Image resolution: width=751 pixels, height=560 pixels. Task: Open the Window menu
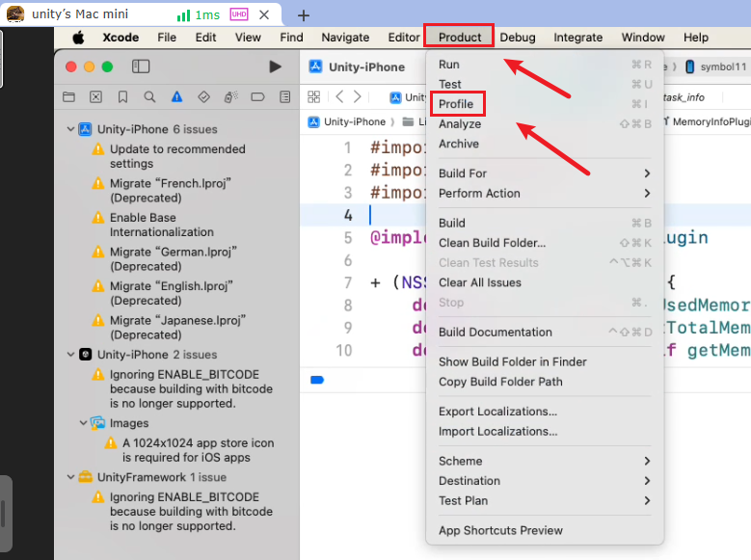tap(643, 38)
